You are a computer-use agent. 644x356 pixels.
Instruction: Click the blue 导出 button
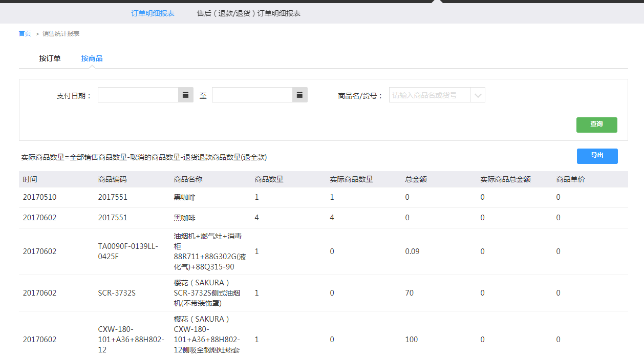[597, 156]
